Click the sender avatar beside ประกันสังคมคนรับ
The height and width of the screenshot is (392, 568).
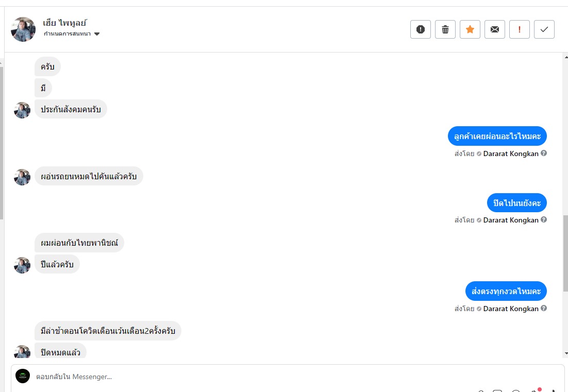click(x=22, y=110)
